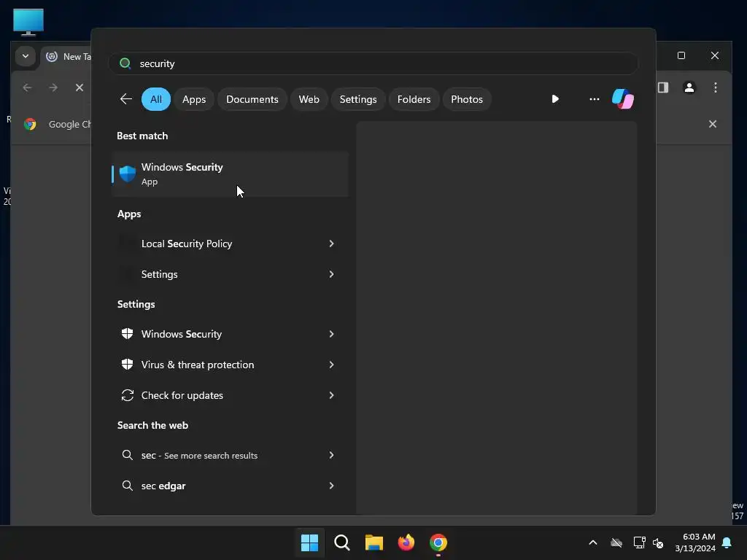Expand chevron for Virus & threat protection
The height and width of the screenshot is (560, 747).
(x=332, y=365)
